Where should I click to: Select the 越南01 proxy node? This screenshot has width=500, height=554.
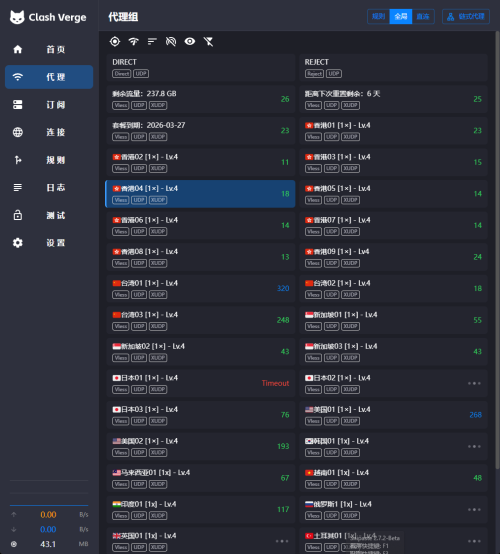(393, 478)
